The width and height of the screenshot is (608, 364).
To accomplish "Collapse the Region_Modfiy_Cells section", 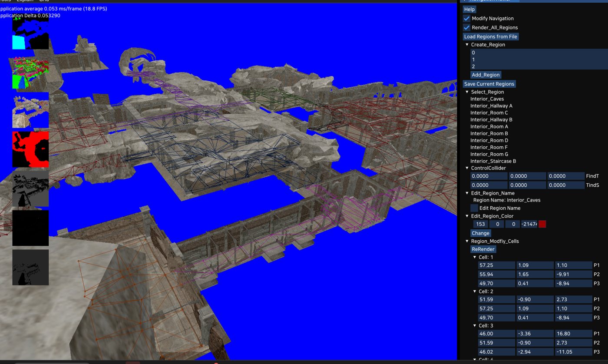I will tap(467, 241).
